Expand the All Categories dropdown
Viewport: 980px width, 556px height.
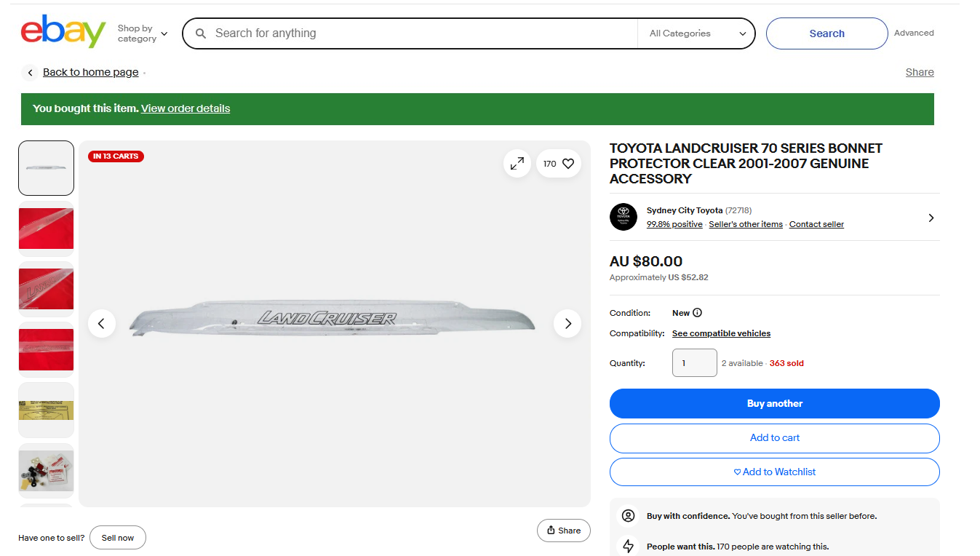[x=697, y=33]
